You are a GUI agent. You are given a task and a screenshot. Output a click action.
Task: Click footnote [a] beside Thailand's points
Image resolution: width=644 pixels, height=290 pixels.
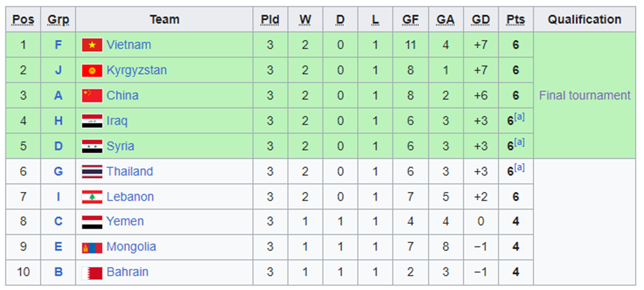tap(519, 167)
